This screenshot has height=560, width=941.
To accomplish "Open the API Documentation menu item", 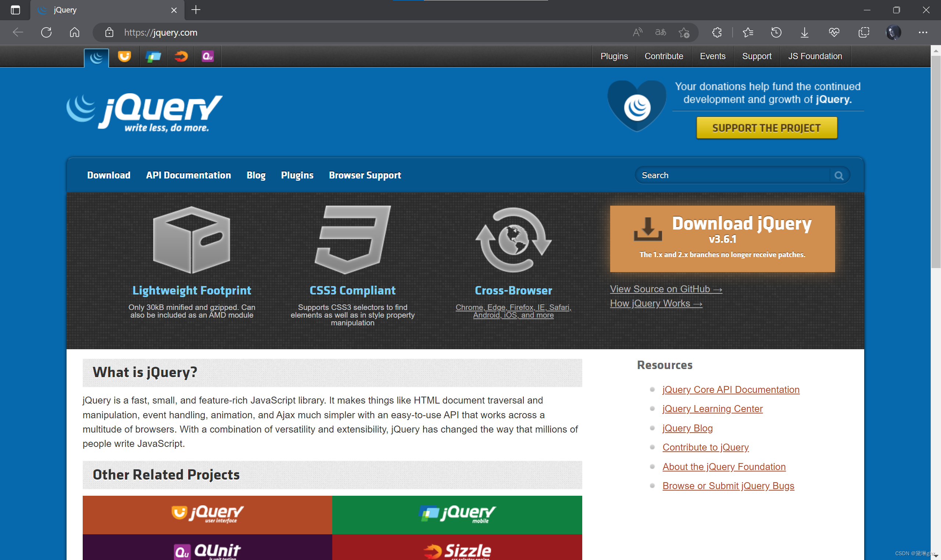I will pyautogui.click(x=189, y=175).
